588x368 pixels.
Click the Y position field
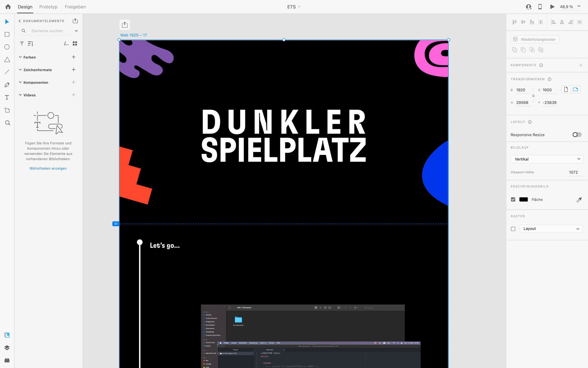(550, 102)
